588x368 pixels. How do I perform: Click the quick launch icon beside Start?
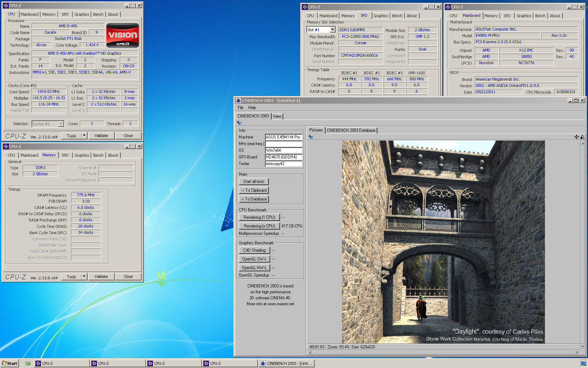(x=28, y=363)
